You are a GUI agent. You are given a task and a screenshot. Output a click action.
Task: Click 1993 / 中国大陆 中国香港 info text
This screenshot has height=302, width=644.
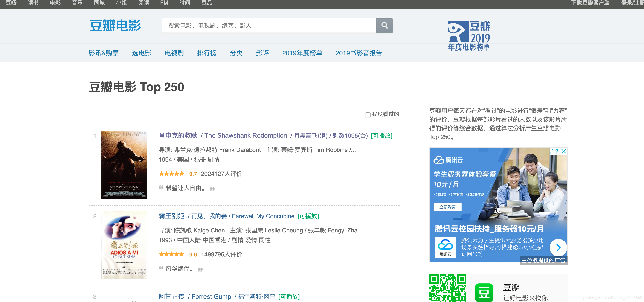pyautogui.click(x=215, y=240)
